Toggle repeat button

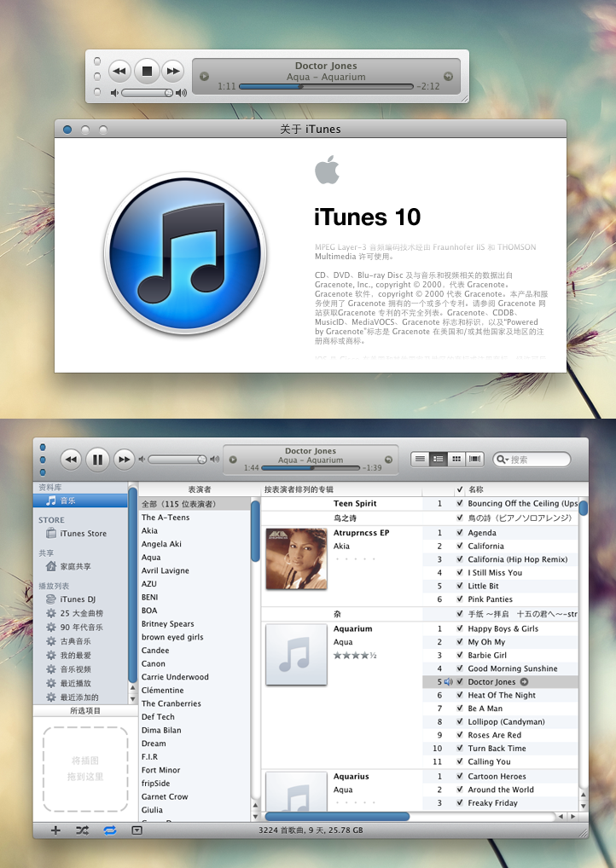point(110,830)
